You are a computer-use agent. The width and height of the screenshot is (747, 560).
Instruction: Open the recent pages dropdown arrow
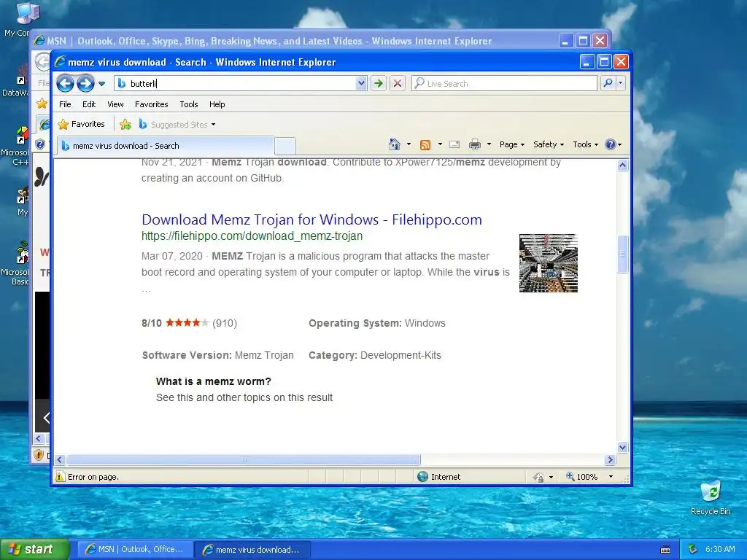coord(101,84)
